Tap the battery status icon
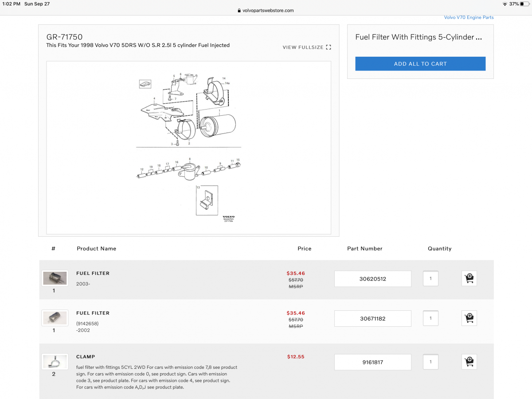The height and width of the screenshot is (399, 532). tap(525, 4)
